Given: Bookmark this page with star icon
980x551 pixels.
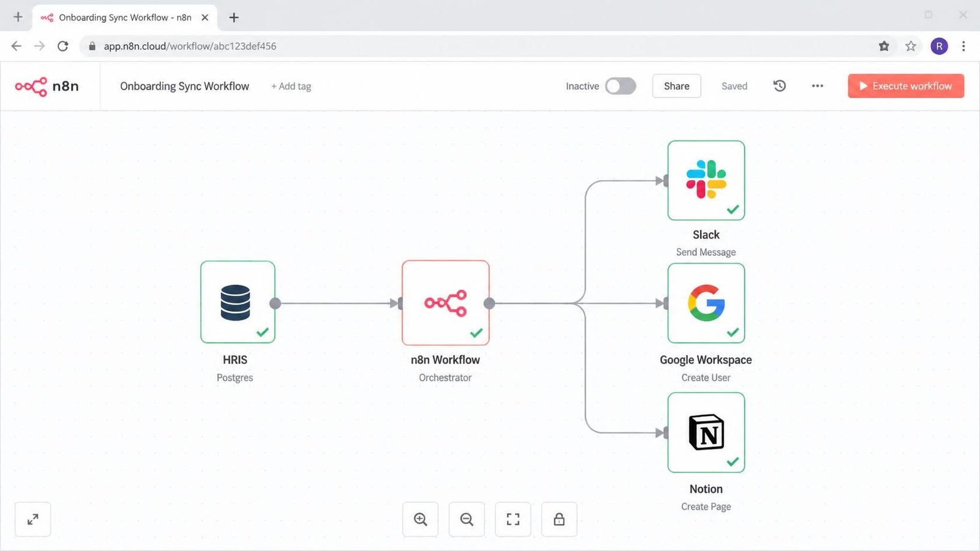Looking at the screenshot, I should (x=911, y=46).
